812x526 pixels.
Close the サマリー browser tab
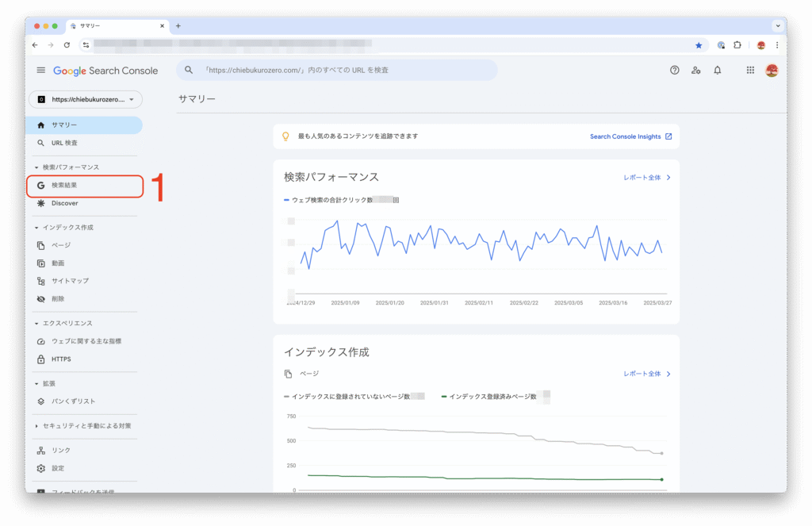162,25
